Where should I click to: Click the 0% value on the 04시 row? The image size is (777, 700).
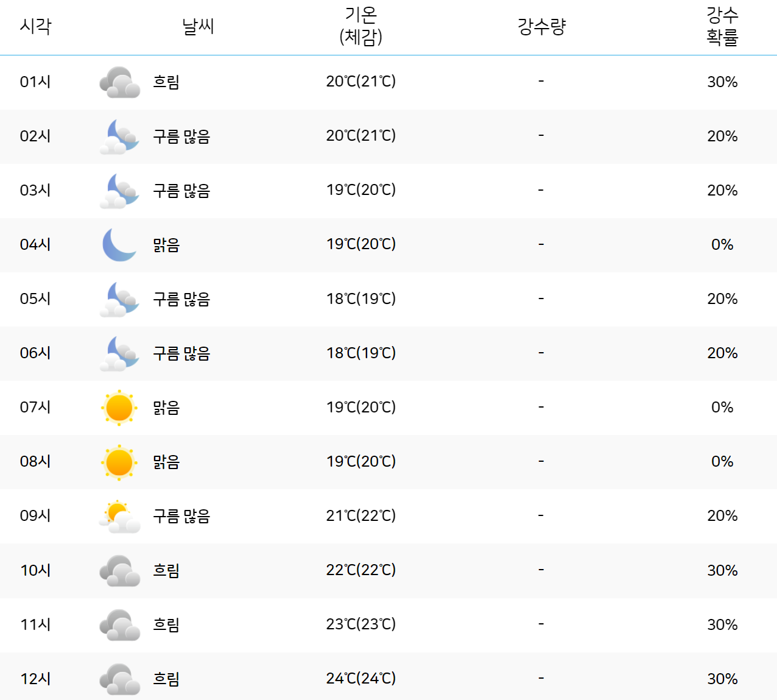pos(724,245)
